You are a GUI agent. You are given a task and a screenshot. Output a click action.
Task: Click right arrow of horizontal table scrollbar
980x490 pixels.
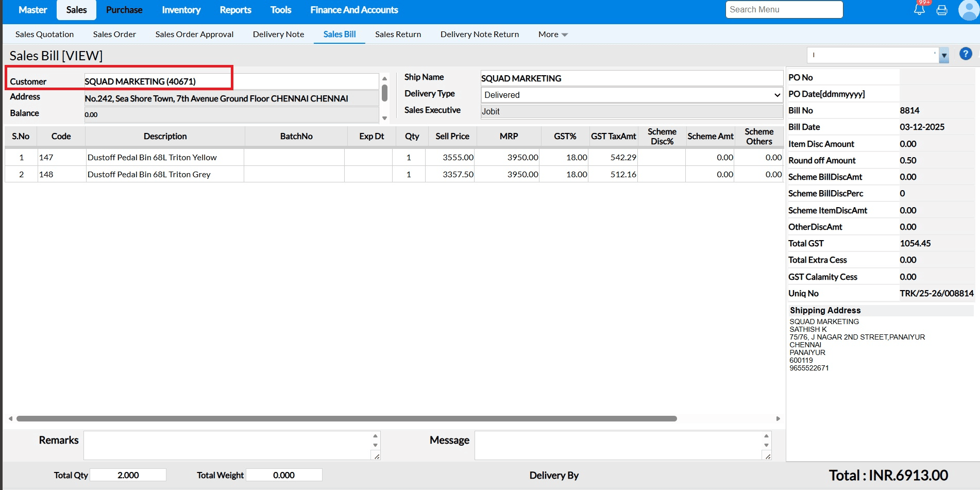tap(778, 419)
